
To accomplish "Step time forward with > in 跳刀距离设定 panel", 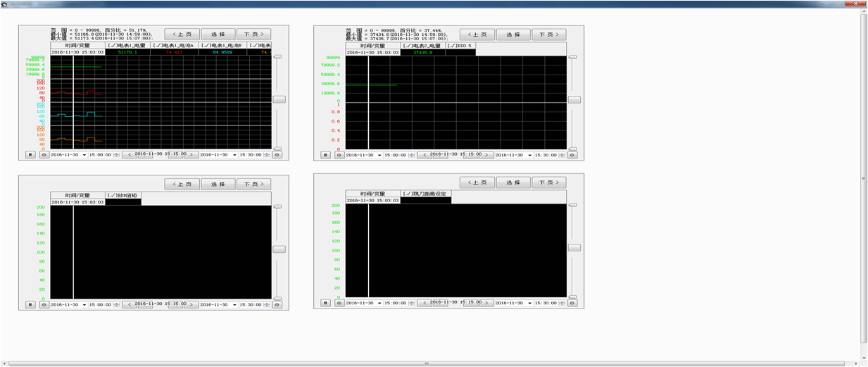I will pos(486,303).
